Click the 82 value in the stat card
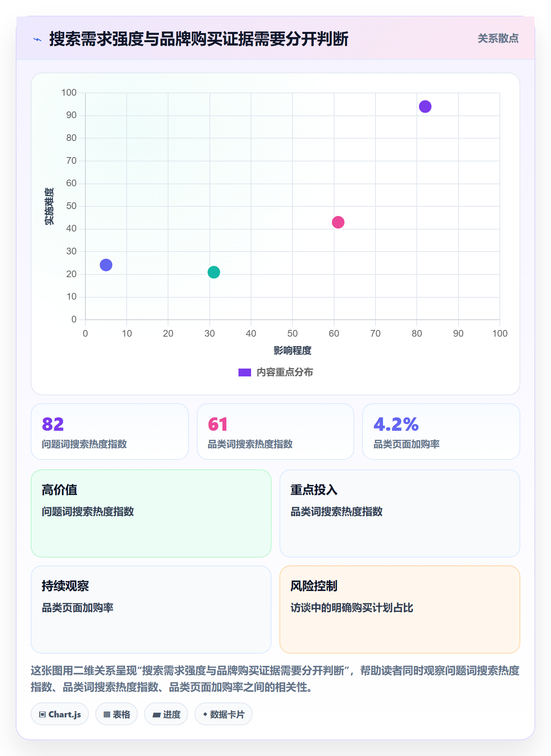The width and height of the screenshot is (551, 756). 53,424
